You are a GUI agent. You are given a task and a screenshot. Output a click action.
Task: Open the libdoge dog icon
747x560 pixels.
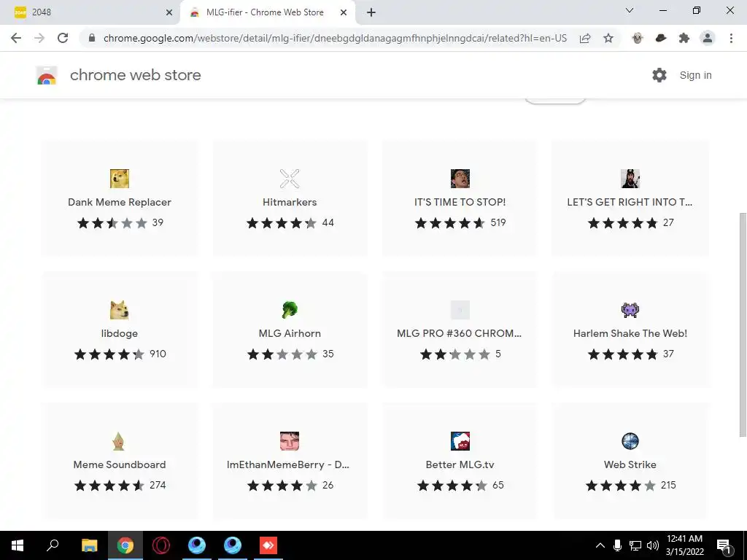pos(119,310)
